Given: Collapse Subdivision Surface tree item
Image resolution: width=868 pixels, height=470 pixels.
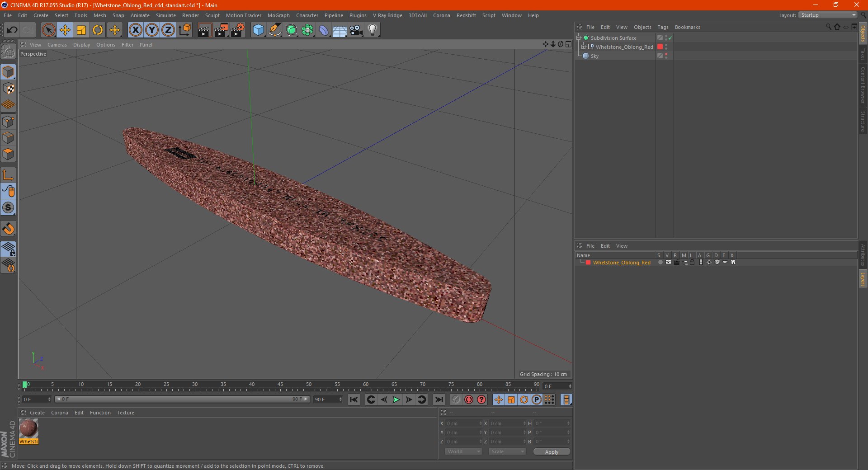Looking at the screenshot, I should point(579,38).
